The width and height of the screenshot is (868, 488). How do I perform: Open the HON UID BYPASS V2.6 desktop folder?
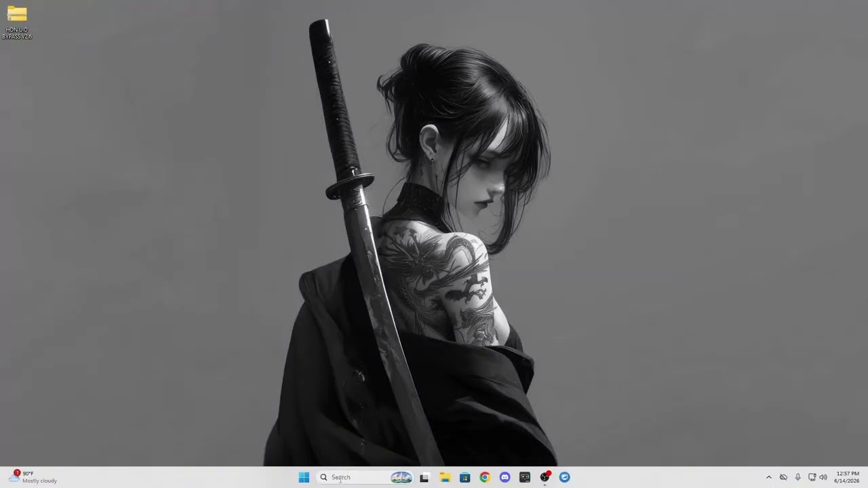[x=17, y=22]
